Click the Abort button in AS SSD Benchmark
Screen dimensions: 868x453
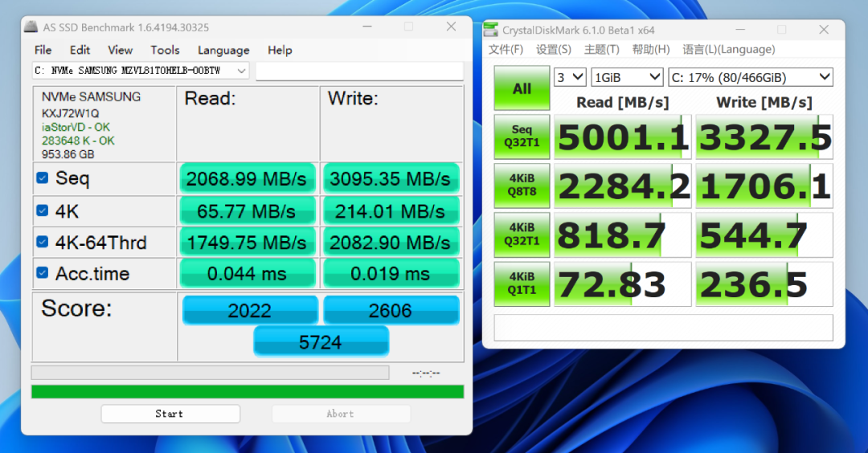341,414
